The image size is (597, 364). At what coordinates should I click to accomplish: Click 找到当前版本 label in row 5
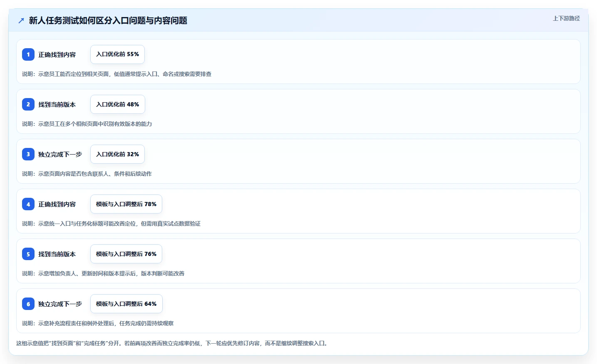coord(57,254)
